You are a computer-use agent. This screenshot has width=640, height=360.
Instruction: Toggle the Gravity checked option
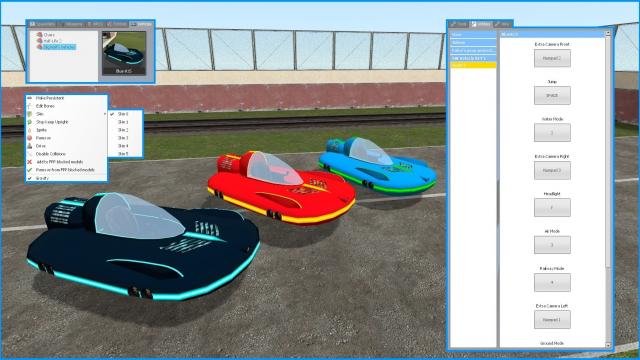click(66, 178)
